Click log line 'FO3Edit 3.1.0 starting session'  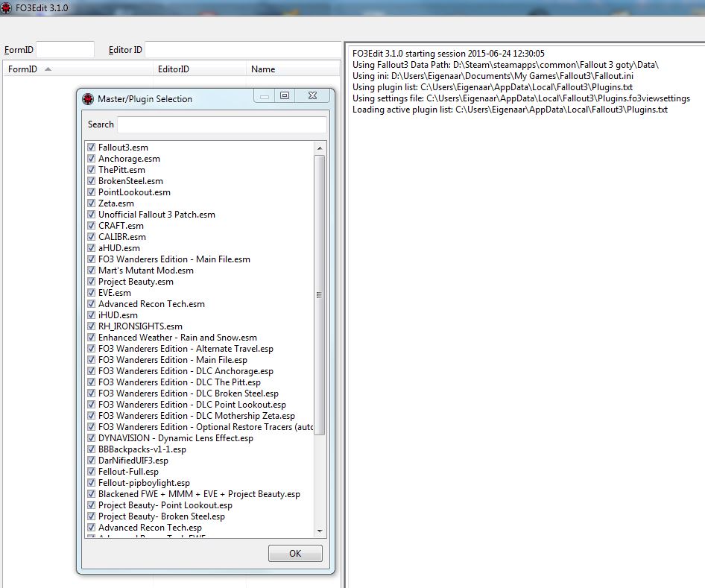pyautogui.click(x=449, y=54)
